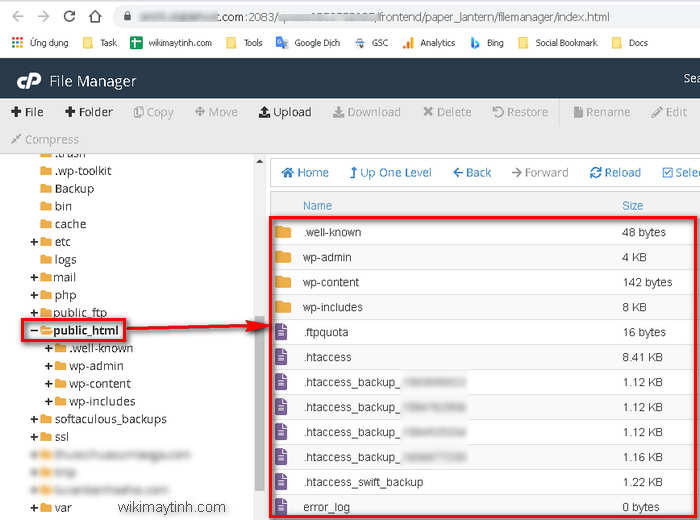Create a new folder with +Folder
The width and height of the screenshot is (700, 520).
click(x=88, y=112)
